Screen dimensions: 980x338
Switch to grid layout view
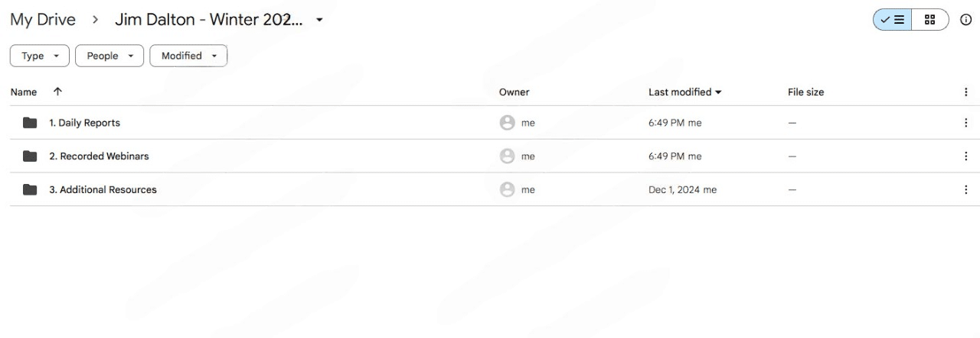click(929, 21)
